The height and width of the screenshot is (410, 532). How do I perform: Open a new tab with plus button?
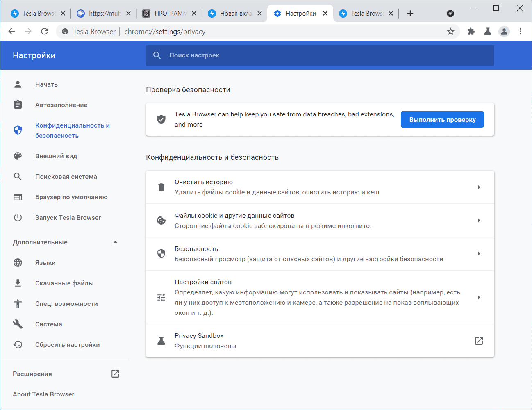pyautogui.click(x=410, y=14)
